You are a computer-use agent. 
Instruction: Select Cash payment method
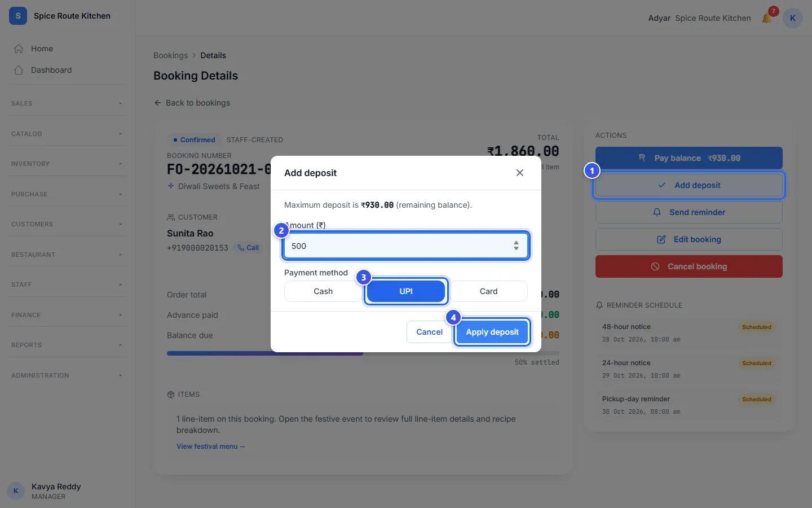323,291
